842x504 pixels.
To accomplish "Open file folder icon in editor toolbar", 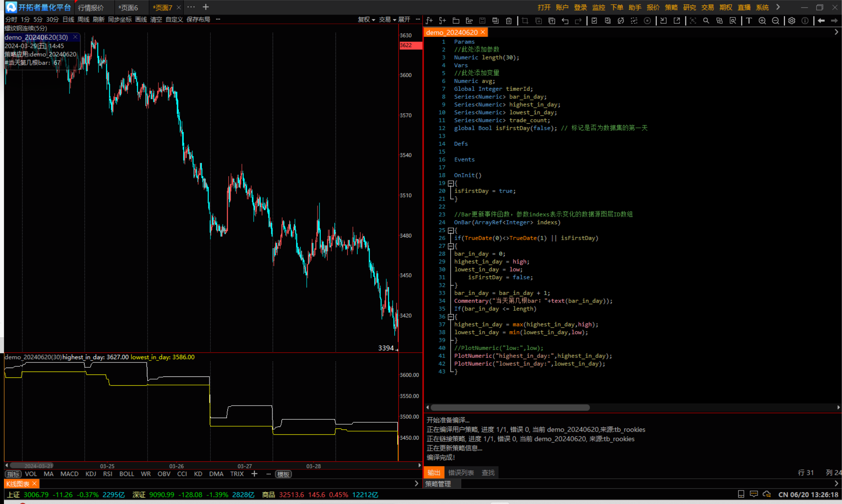I will coord(456,21).
